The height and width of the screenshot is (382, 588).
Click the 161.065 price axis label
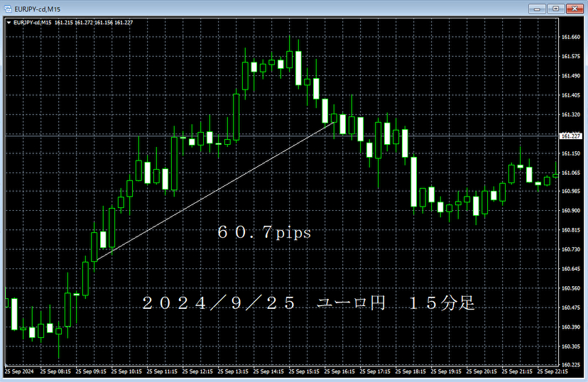point(571,173)
